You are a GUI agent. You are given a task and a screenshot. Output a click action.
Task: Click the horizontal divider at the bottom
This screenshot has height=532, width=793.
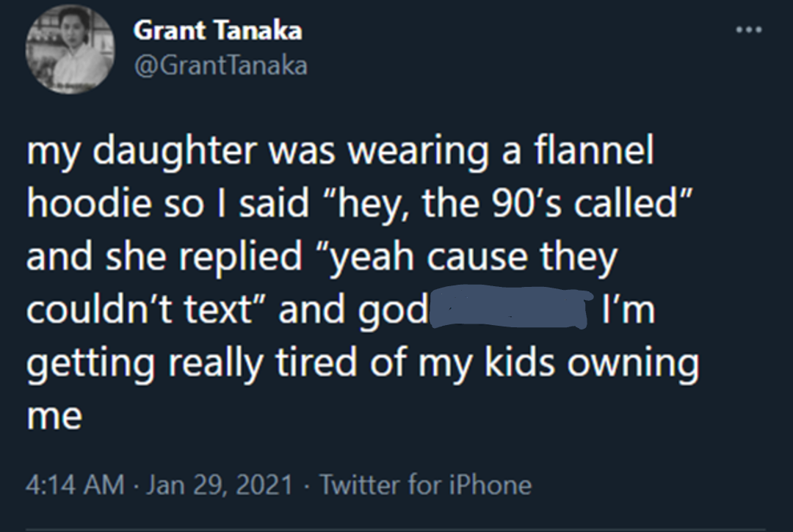pos(396,526)
